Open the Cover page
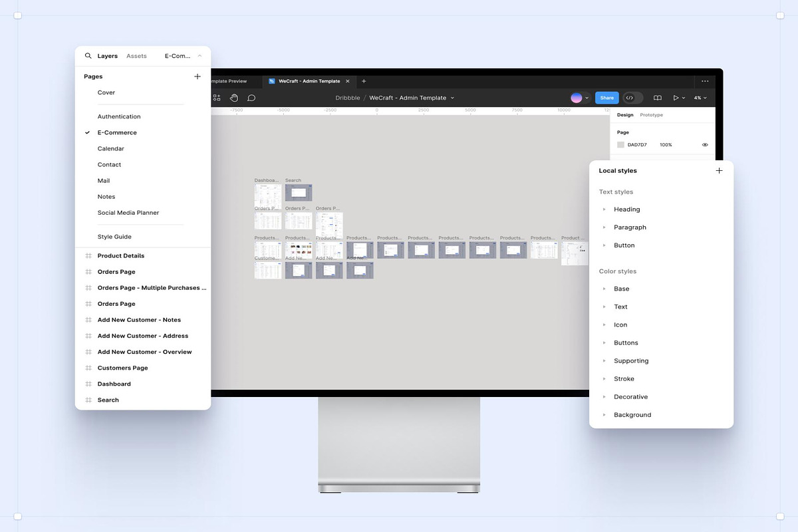798x532 pixels. [106, 92]
